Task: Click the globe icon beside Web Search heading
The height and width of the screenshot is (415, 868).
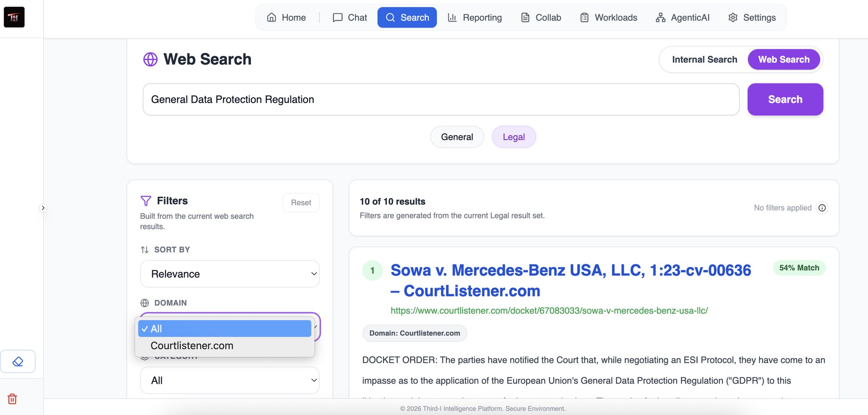Action: click(150, 59)
